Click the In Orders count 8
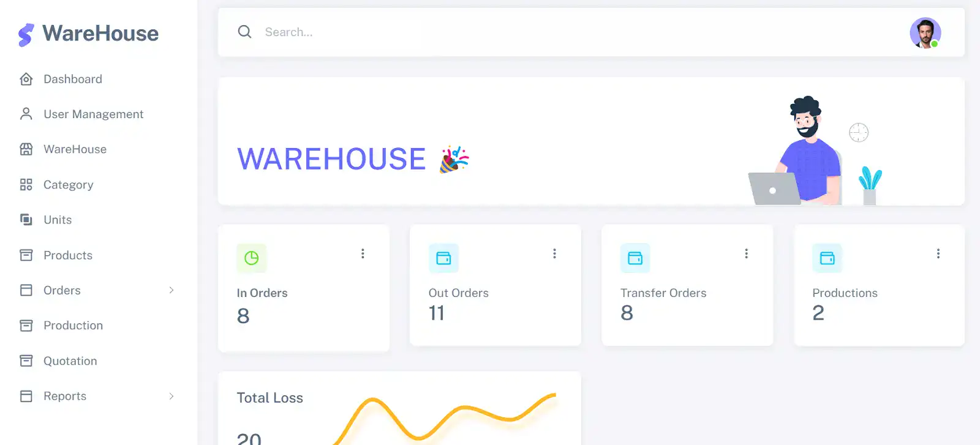Image resolution: width=980 pixels, height=445 pixels. click(243, 316)
